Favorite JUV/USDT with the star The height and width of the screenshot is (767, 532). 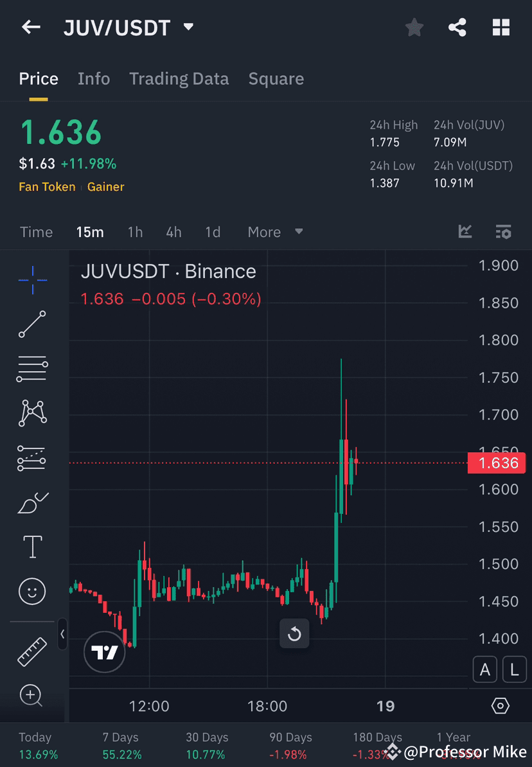pyautogui.click(x=414, y=27)
